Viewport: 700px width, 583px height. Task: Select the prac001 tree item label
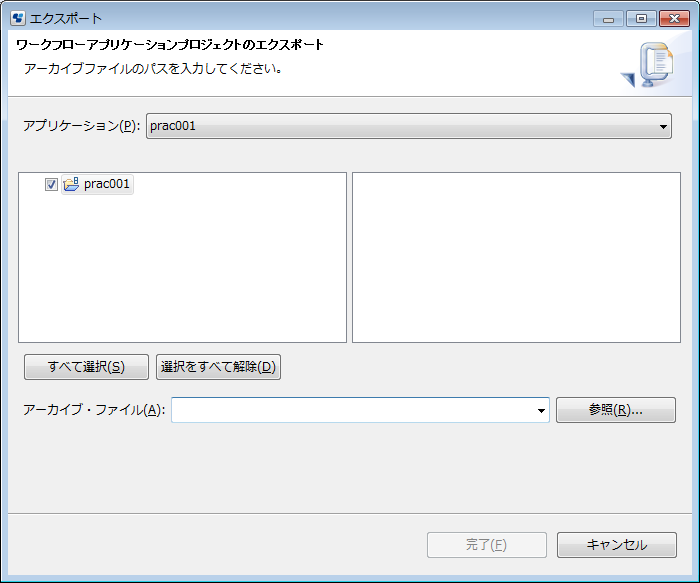[107, 184]
